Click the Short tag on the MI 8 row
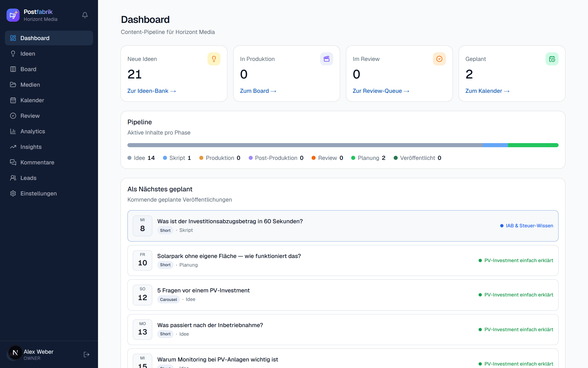Viewport: 588px width, 368px height. pyautogui.click(x=165, y=230)
